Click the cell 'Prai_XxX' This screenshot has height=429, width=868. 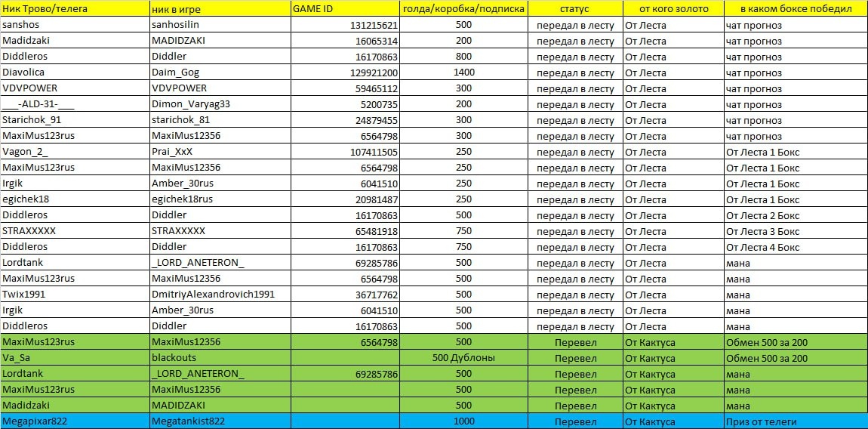[220, 152]
